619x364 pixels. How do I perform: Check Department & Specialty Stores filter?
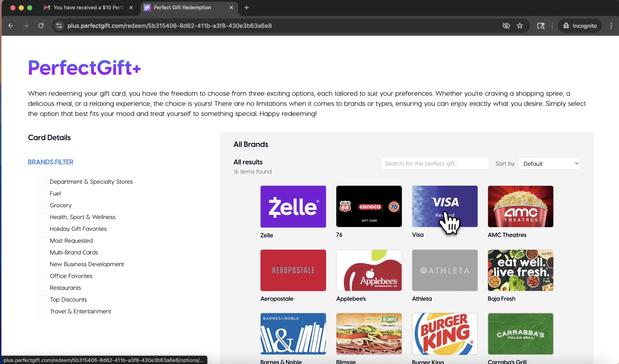[42, 181]
